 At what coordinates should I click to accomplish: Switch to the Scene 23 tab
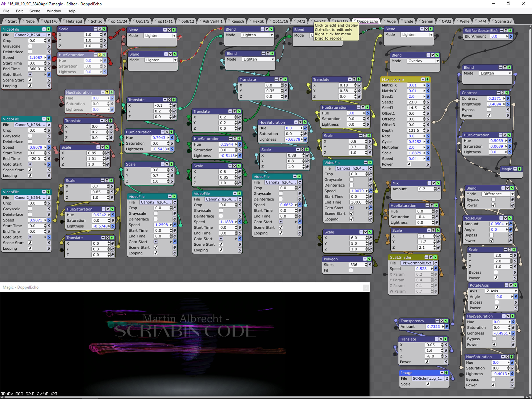click(x=503, y=21)
